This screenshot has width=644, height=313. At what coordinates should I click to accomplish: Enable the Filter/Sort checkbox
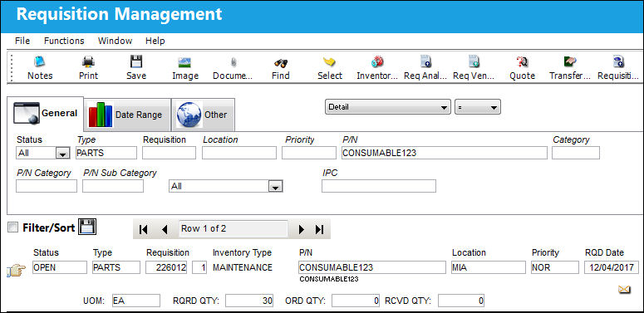pyautogui.click(x=13, y=227)
